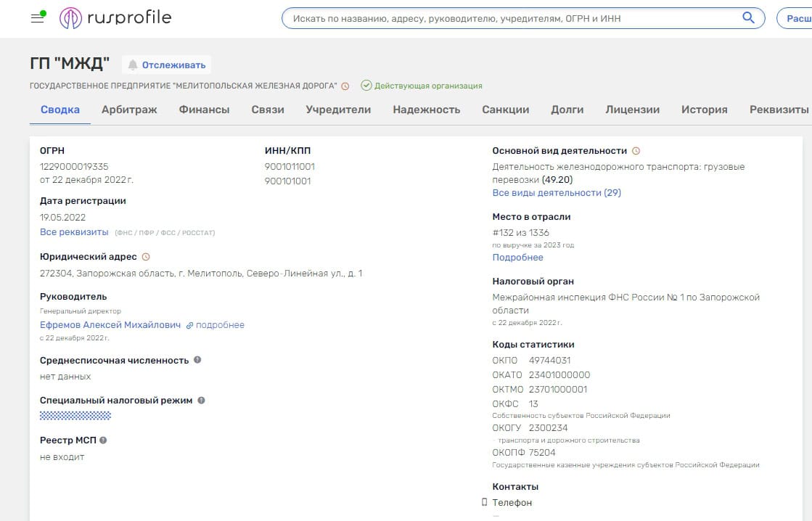Image resolution: width=812 pixels, height=521 pixels.
Task: Open the Финансы tab
Action: (204, 110)
